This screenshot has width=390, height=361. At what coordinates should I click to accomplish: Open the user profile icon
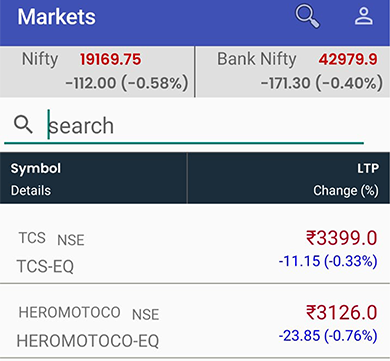(364, 17)
